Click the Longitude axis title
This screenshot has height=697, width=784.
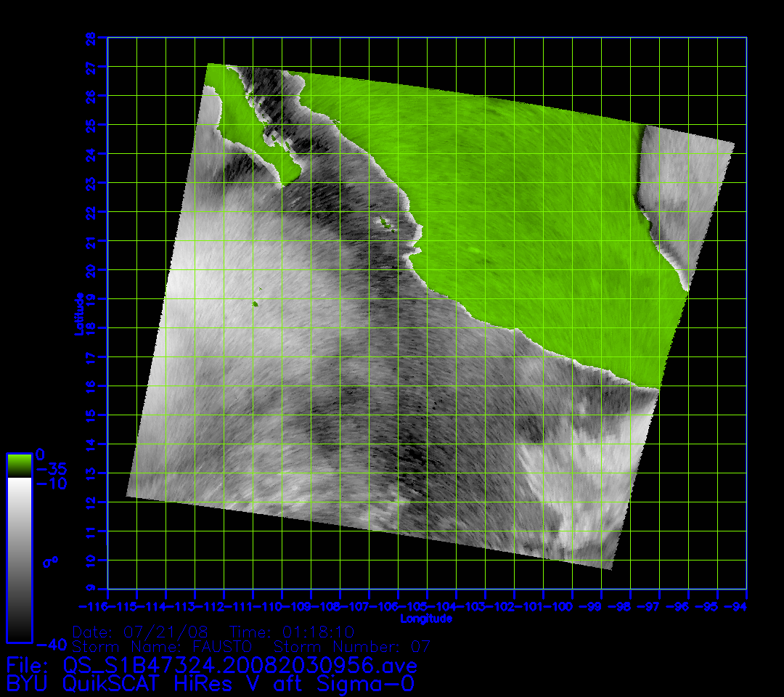point(426,619)
